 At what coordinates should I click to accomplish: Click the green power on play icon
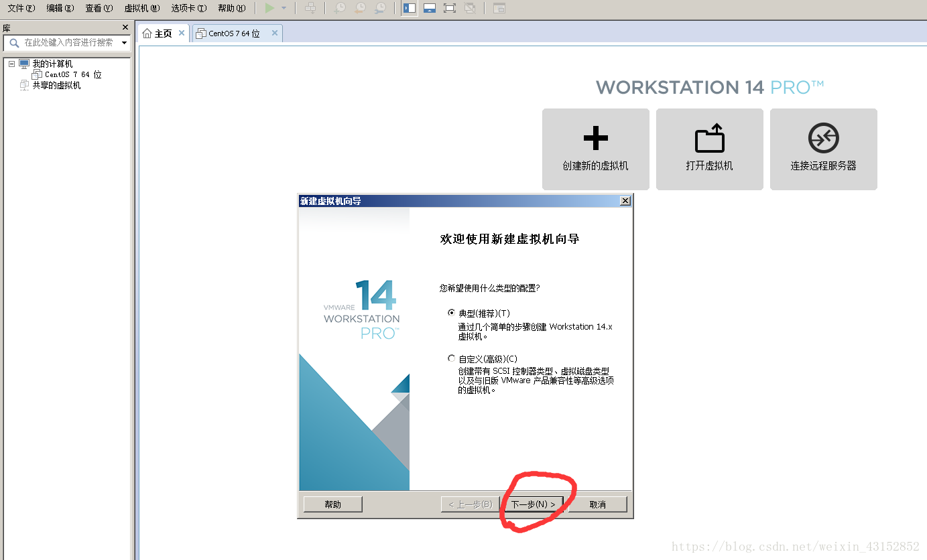[x=269, y=8]
